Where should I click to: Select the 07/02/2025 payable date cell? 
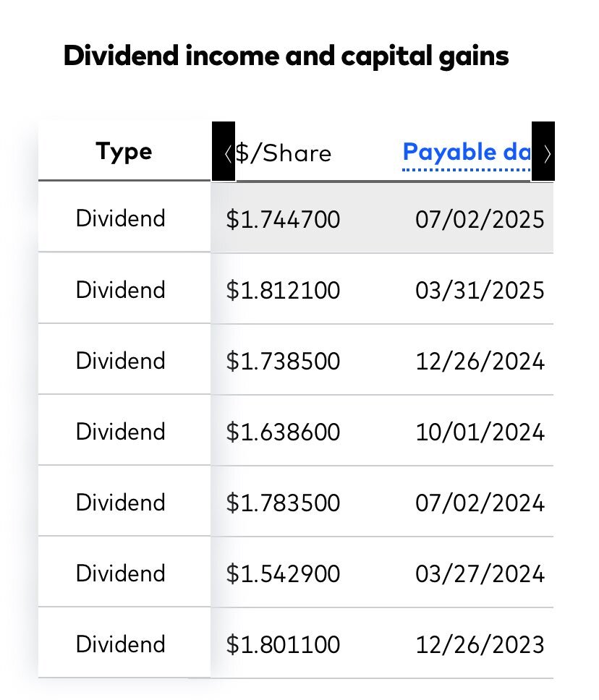point(480,219)
